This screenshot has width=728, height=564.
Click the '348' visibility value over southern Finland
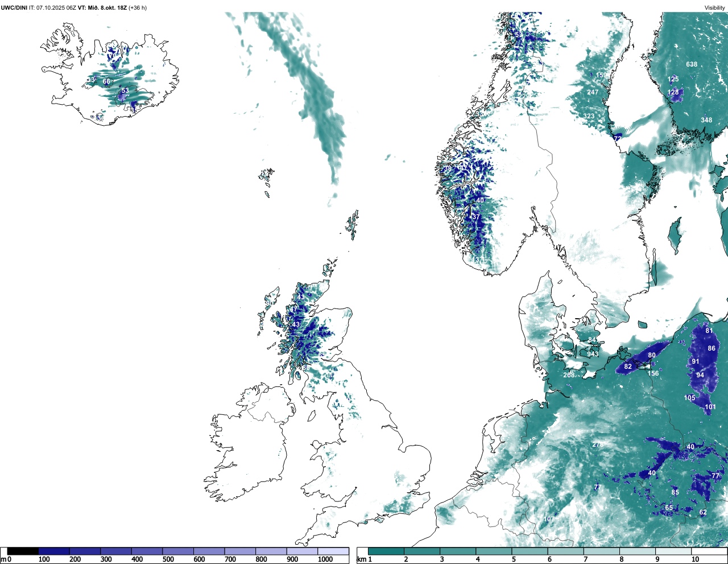click(x=706, y=120)
